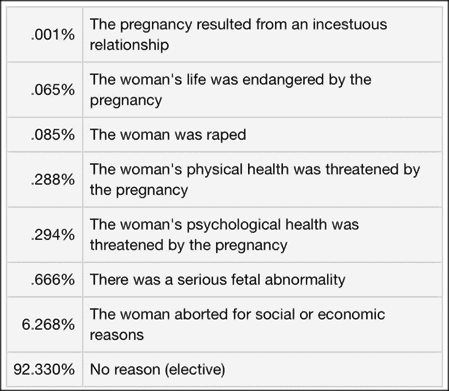
Task: Click the .085% percentage cell
Action: pos(45,135)
